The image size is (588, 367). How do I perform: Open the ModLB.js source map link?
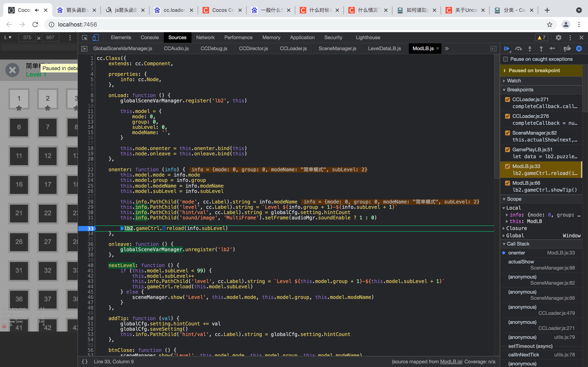(451, 361)
